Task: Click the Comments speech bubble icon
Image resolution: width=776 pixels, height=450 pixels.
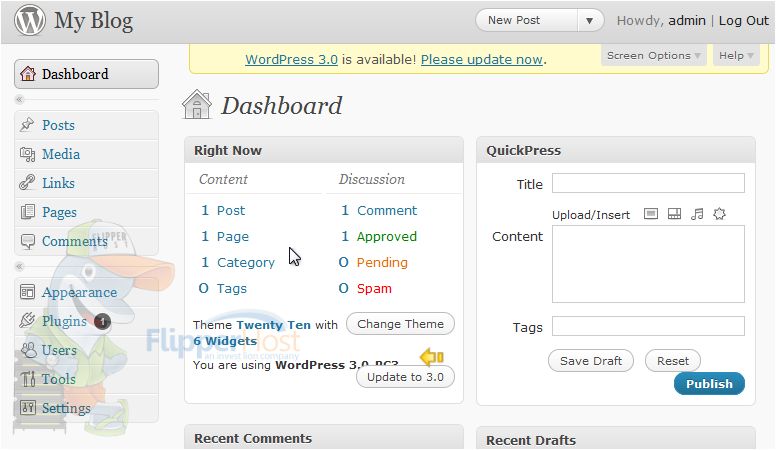Action: 28,241
